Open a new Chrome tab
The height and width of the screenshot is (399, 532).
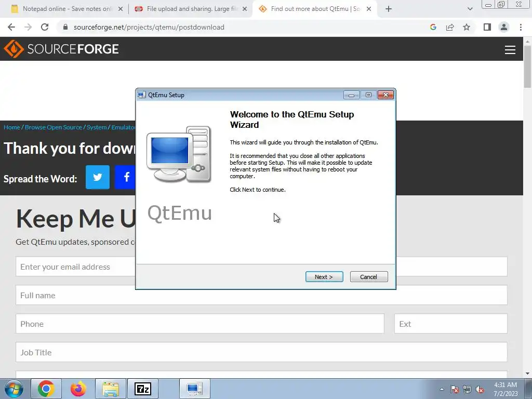(x=389, y=9)
